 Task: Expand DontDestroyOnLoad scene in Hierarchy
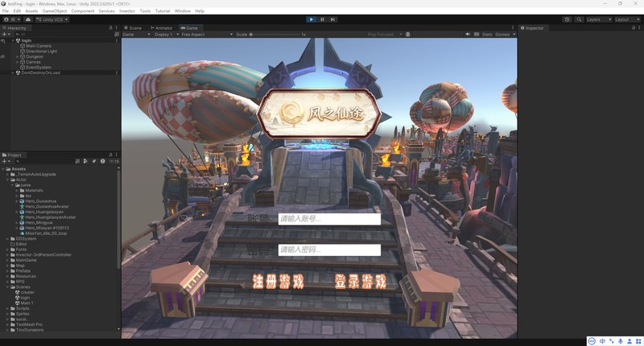click(13, 72)
